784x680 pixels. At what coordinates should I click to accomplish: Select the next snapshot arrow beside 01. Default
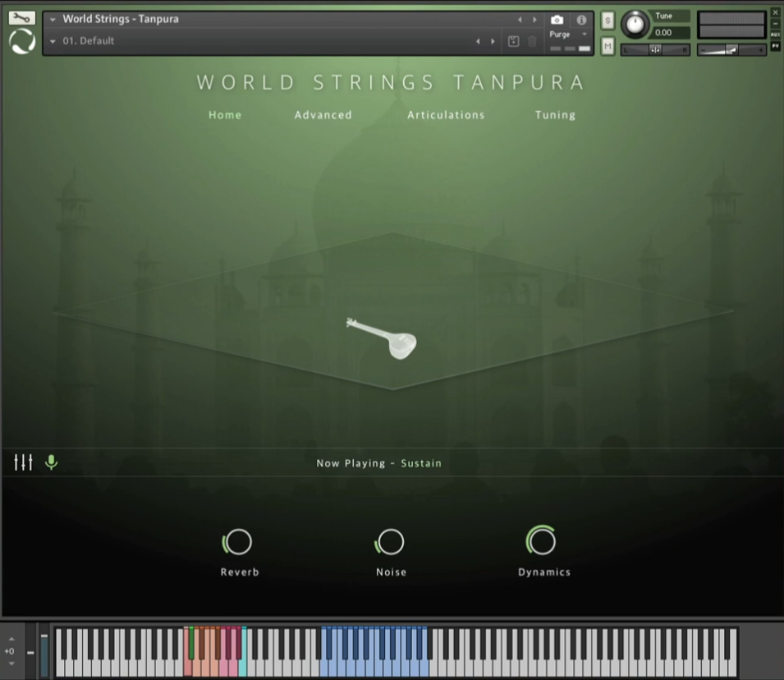pos(493,41)
